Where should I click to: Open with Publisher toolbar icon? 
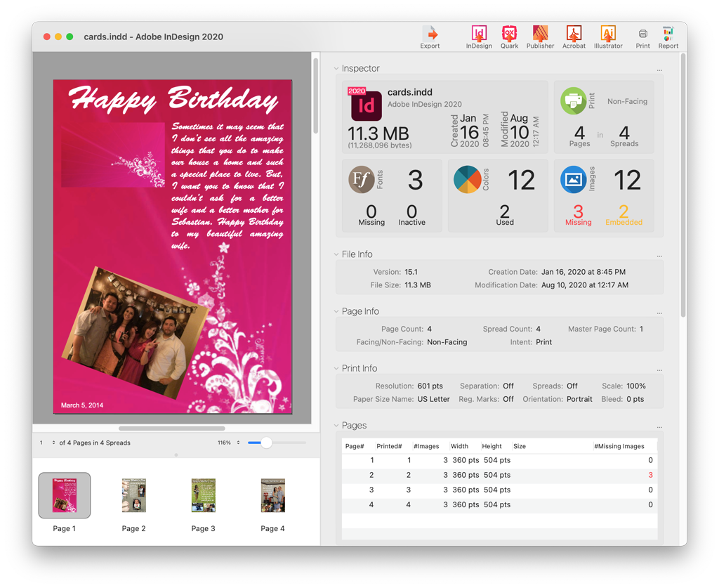(x=540, y=37)
